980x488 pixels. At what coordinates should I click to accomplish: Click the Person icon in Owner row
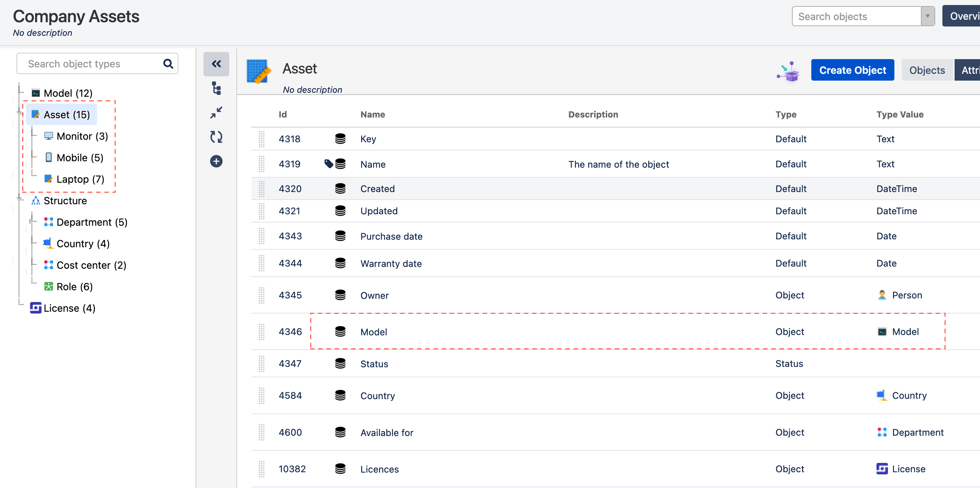point(882,295)
